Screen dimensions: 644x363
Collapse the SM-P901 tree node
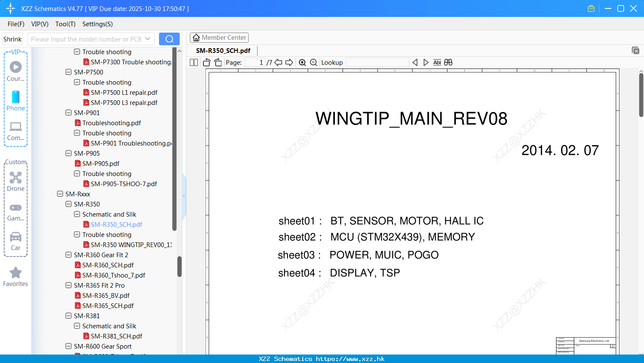[69, 113]
